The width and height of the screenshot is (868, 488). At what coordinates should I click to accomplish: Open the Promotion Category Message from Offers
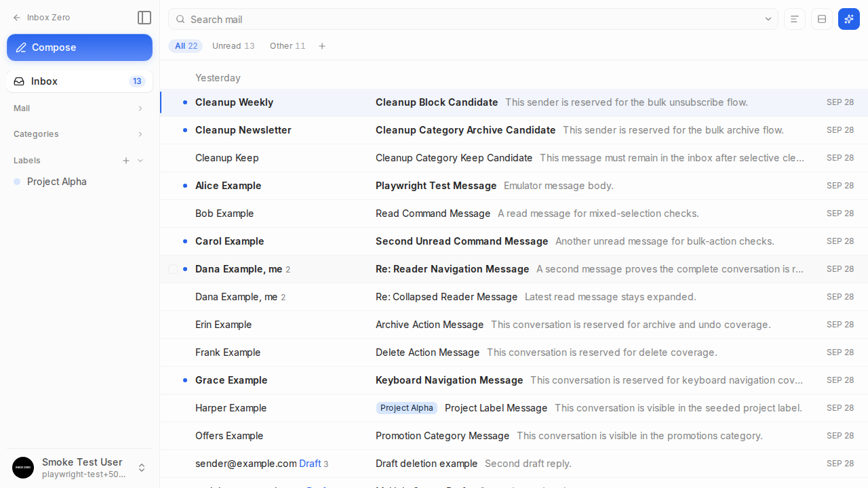tap(514, 436)
